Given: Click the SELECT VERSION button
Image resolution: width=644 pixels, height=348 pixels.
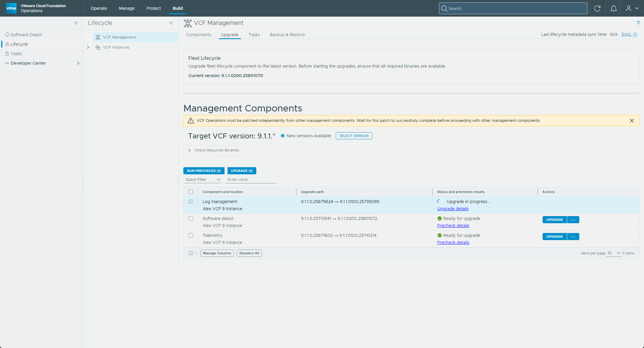Looking at the screenshot, I should point(354,136).
